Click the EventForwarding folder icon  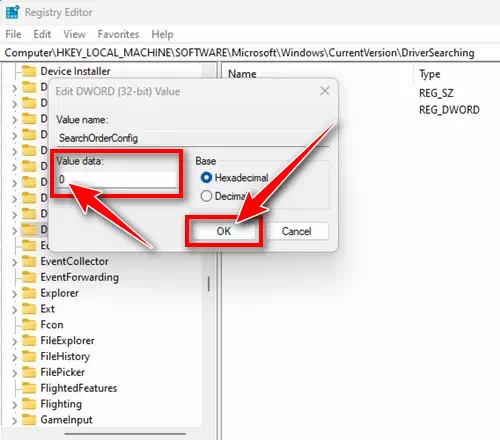point(29,277)
